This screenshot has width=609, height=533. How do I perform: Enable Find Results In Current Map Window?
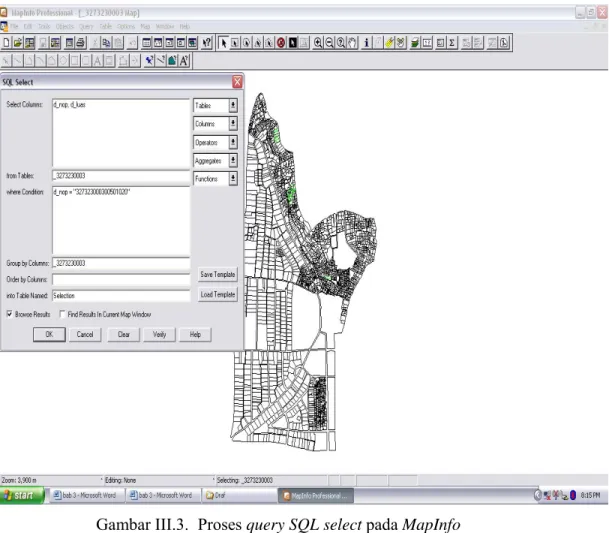[x=63, y=314]
